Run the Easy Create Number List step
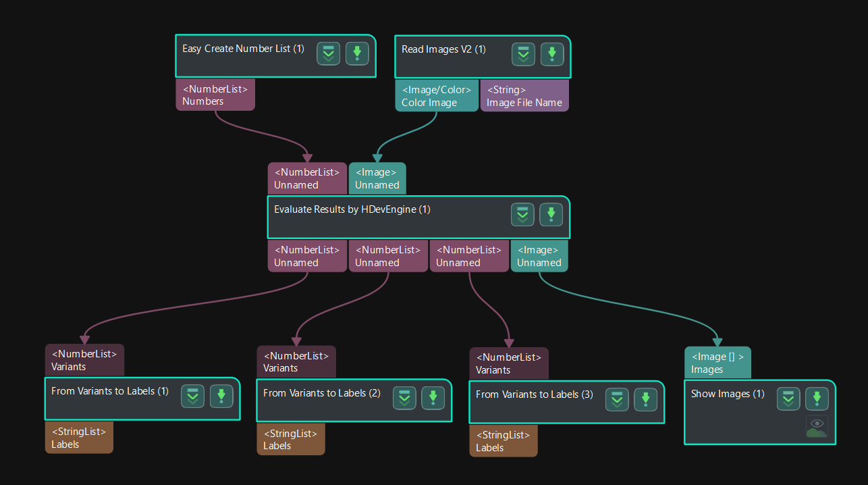 pyautogui.click(x=357, y=53)
